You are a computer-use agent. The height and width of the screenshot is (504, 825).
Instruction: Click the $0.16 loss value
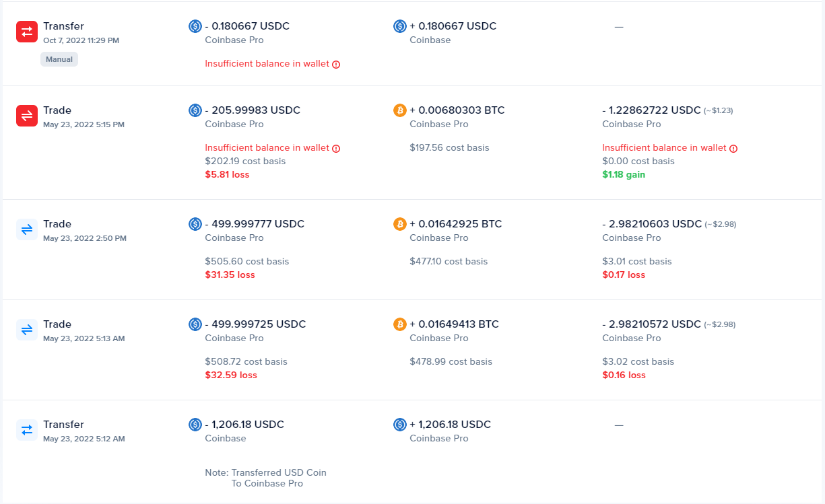pyautogui.click(x=624, y=375)
